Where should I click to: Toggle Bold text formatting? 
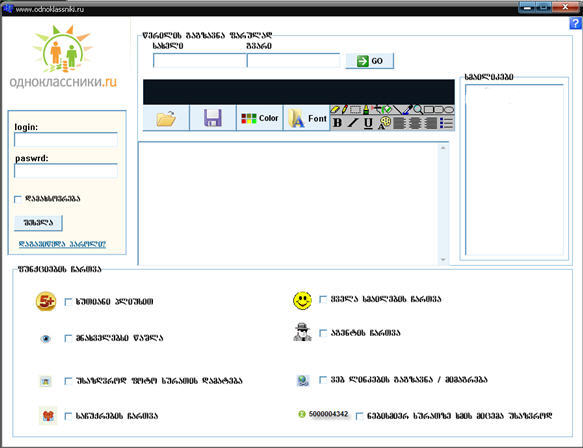pos(337,123)
